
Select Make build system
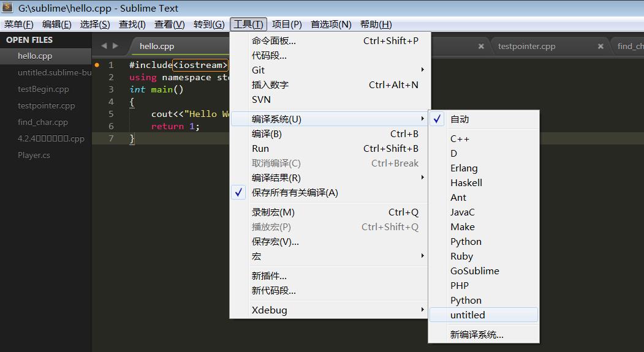(x=483, y=227)
